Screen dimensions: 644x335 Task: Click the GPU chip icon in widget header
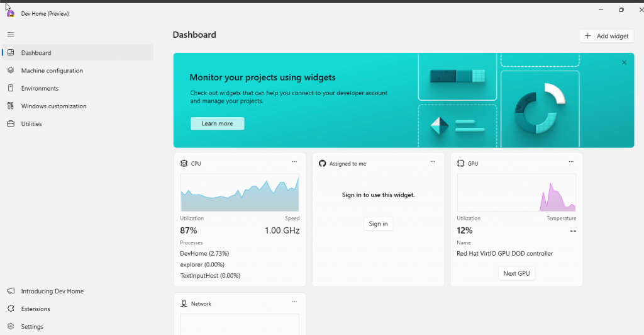tap(461, 163)
